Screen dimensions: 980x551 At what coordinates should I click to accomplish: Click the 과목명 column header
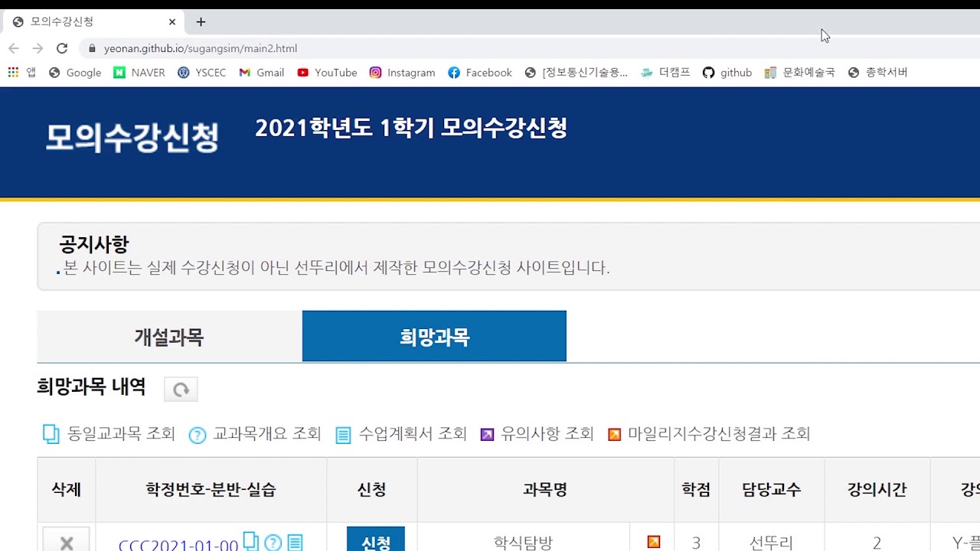[545, 490]
